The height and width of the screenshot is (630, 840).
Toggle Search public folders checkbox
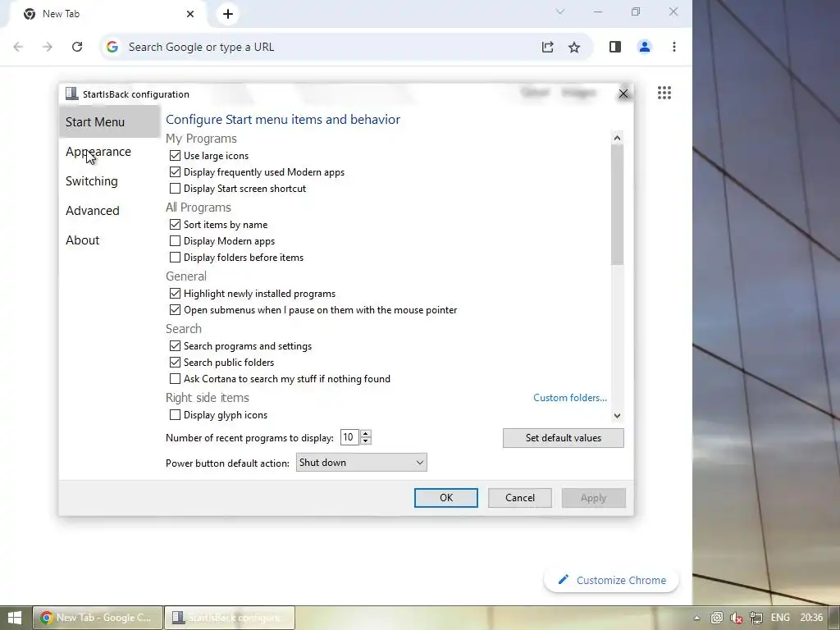(x=176, y=363)
